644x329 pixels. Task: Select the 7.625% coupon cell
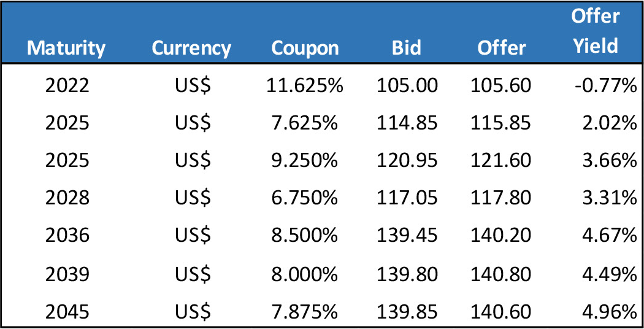(x=305, y=123)
